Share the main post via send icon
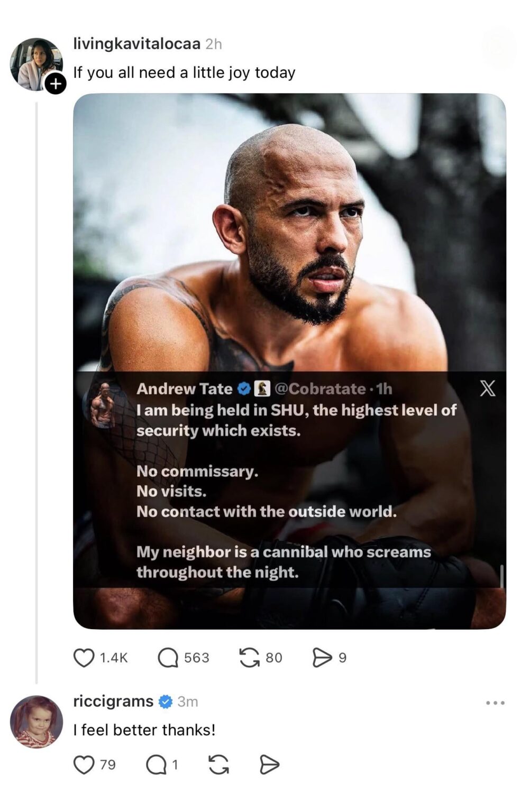Viewport: 521px width, 812px height. tap(322, 658)
